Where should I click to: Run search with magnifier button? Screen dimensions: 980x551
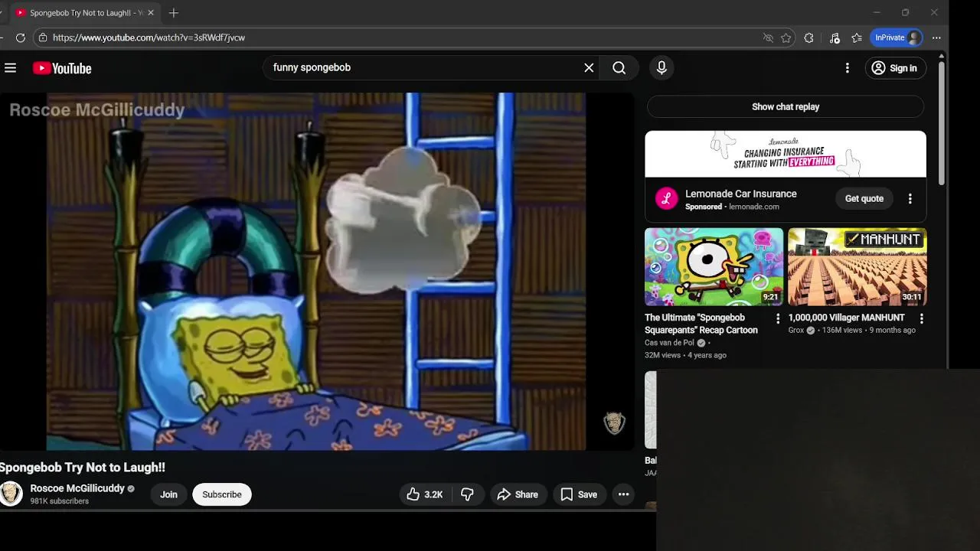coord(619,67)
